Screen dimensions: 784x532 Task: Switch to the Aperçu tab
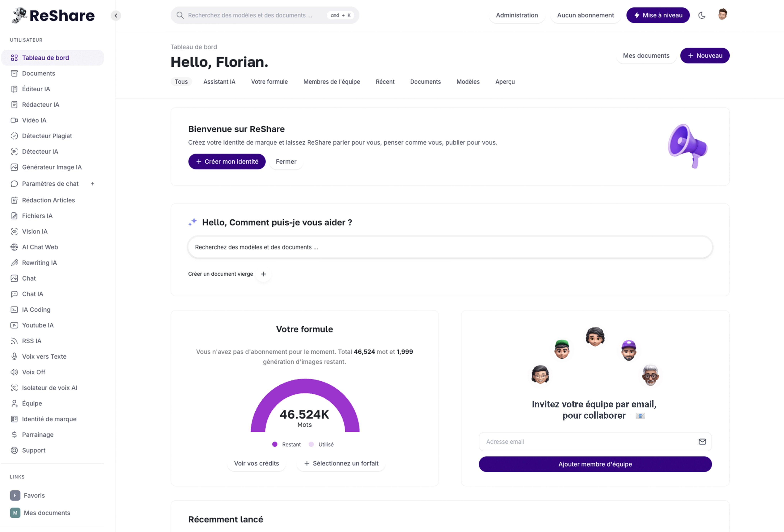[505, 82]
